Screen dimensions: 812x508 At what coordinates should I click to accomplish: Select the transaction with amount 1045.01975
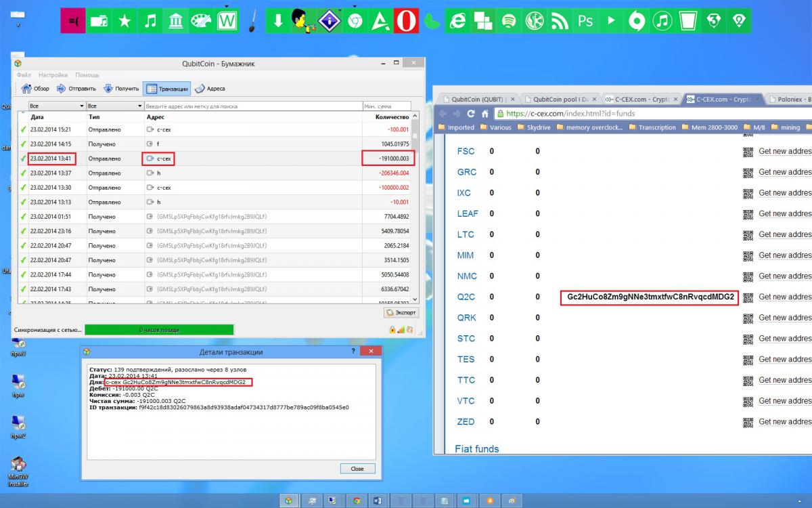215,144
